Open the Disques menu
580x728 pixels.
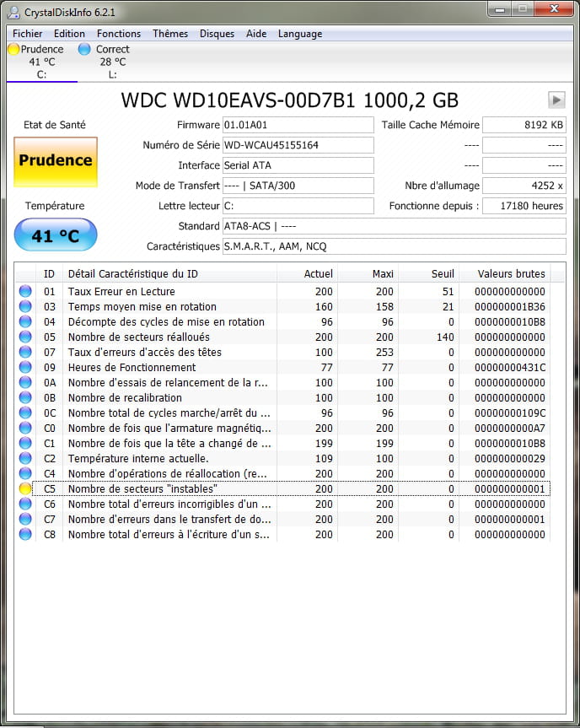click(217, 34)
